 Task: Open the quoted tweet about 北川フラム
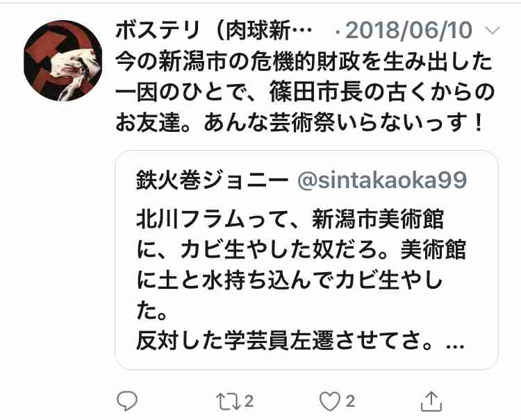[306, 260]
